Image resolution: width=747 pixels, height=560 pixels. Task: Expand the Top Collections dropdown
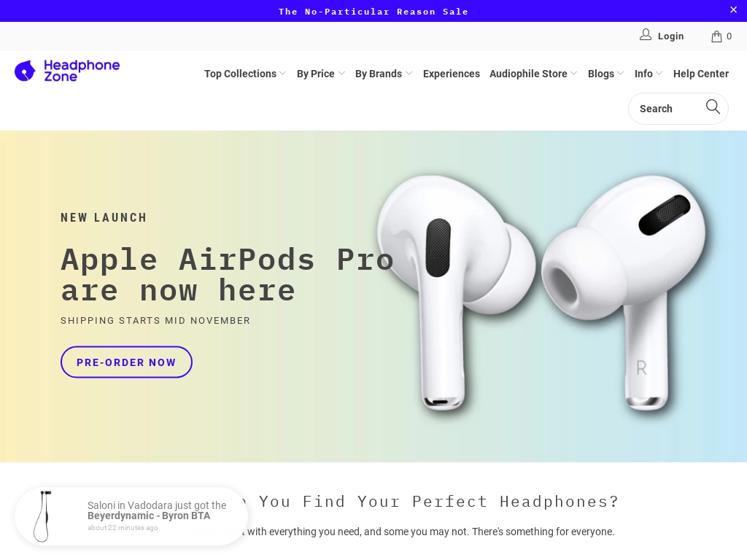(x=245, y=74)
